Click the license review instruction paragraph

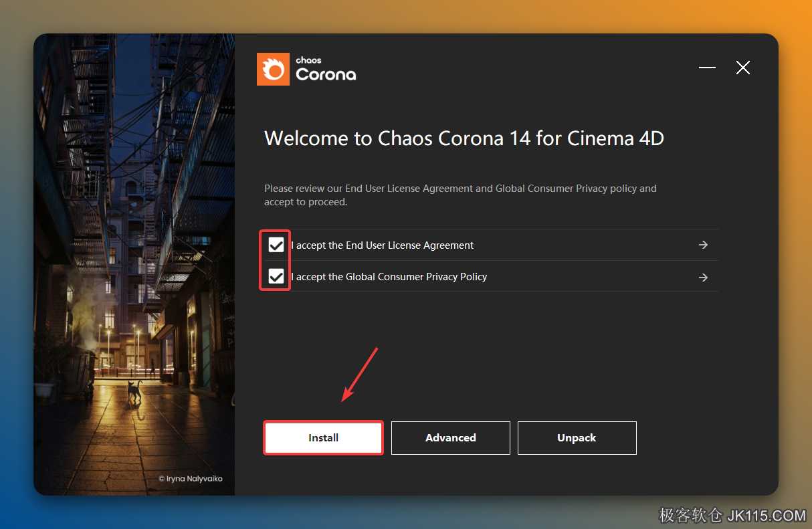(460, 195)
